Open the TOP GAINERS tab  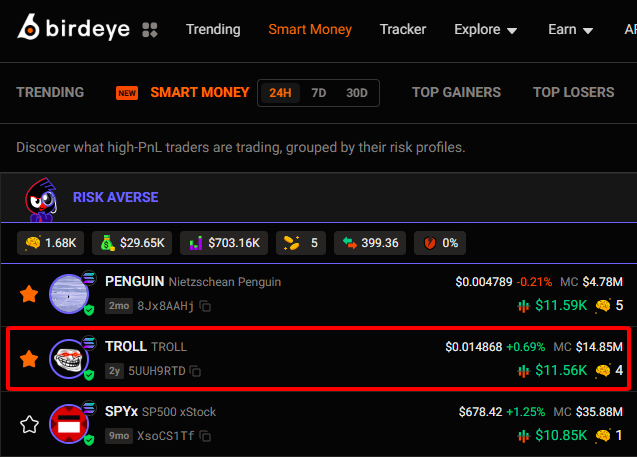456,92
